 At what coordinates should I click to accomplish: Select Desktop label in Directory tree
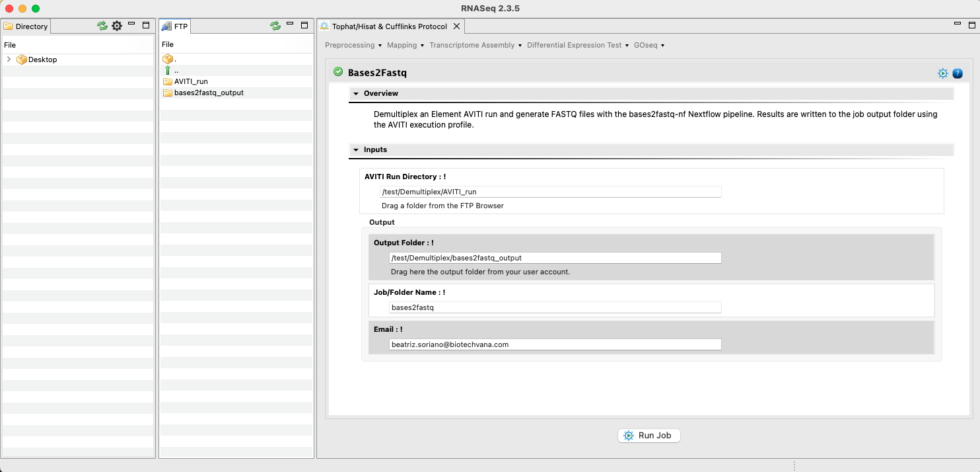coord(43,59)
